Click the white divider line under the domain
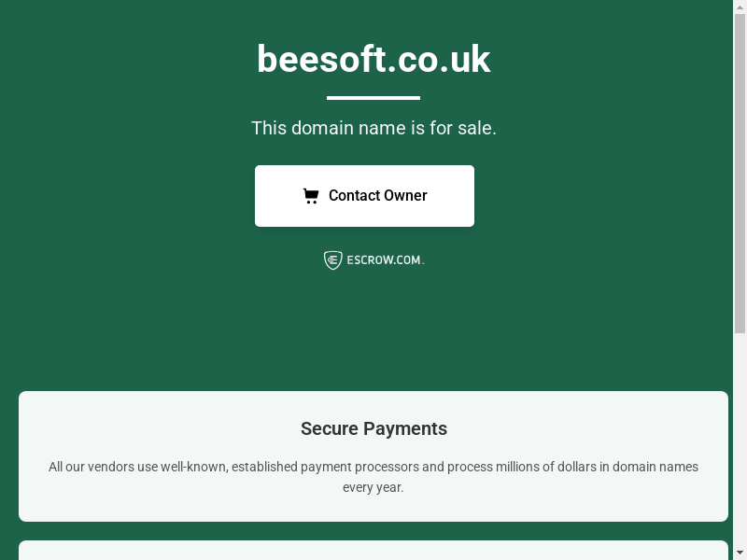 tap(373, 97)
